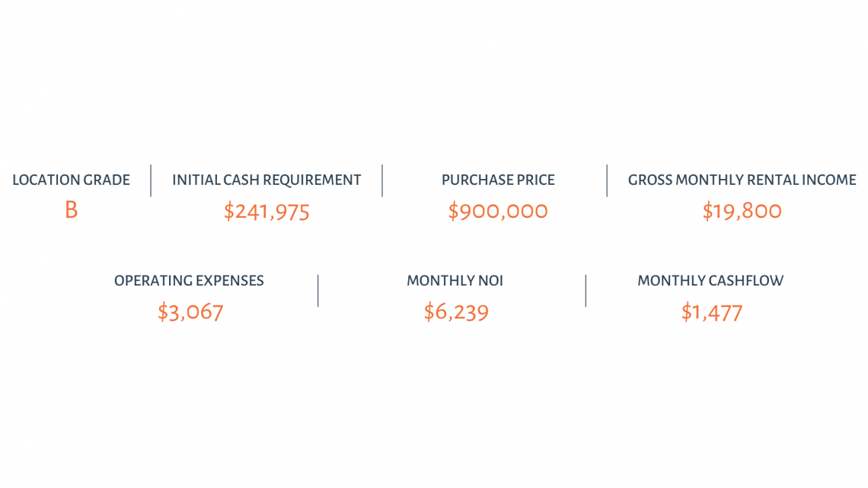Click divider after Operating Expenses
The image size is (868, 488).
point(318,291)
